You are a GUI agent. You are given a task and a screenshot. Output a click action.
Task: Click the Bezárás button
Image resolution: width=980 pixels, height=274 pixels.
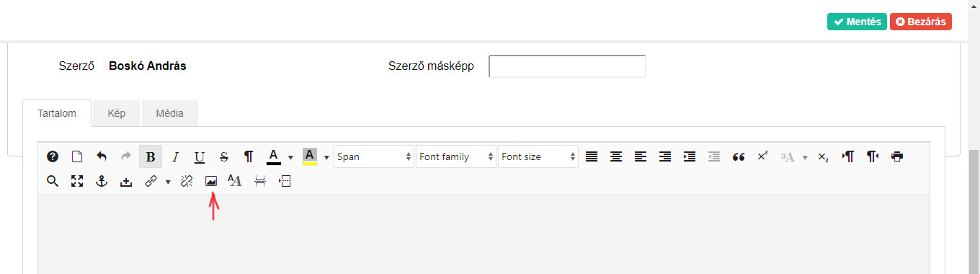pos(921,22)
